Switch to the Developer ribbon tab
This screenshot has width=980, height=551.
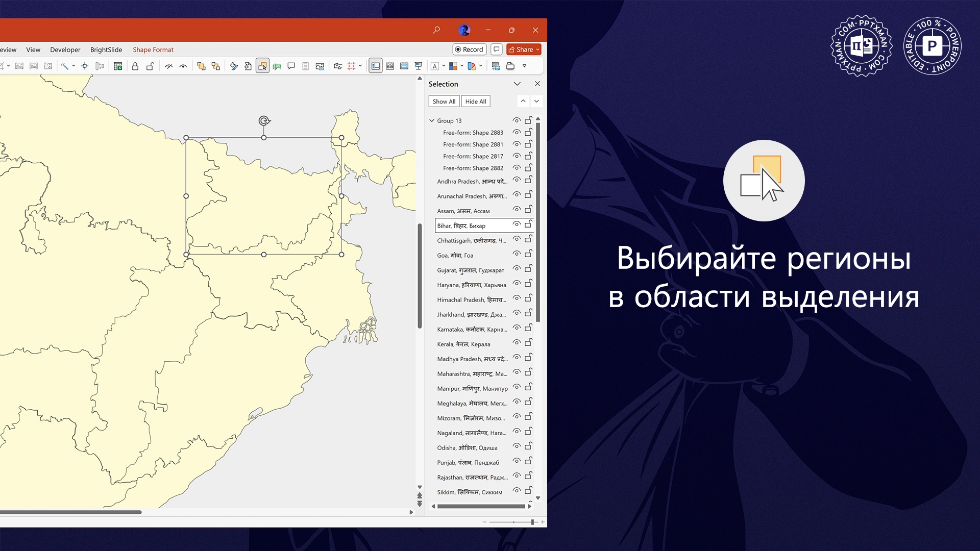click(65, 49)
